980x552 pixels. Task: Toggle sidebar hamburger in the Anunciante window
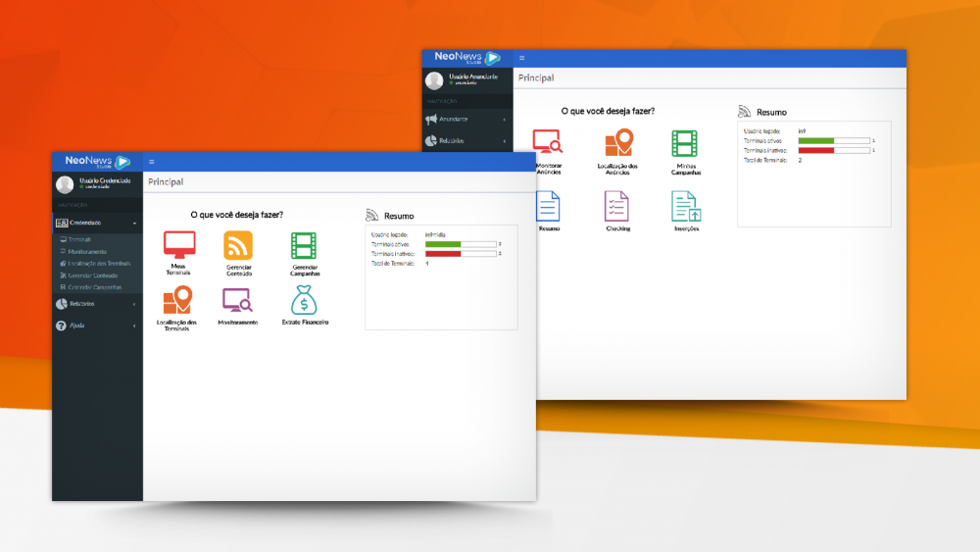521,59
